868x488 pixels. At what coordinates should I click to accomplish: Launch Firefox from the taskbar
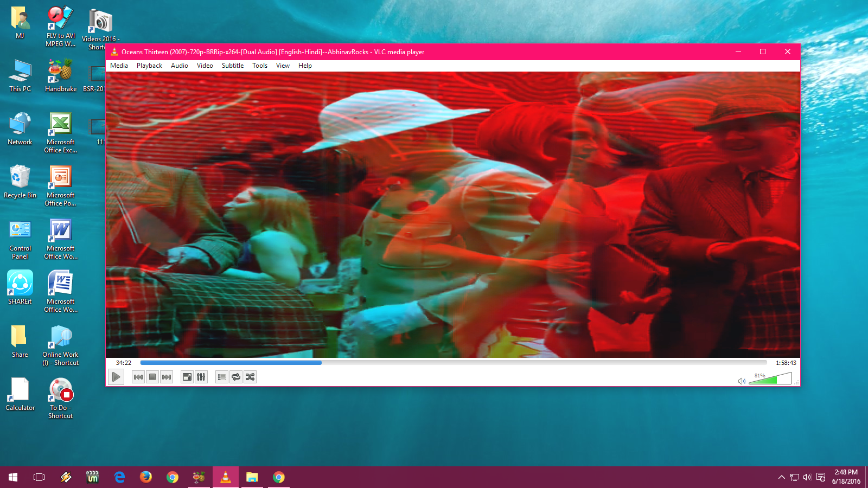pos(146,477)
